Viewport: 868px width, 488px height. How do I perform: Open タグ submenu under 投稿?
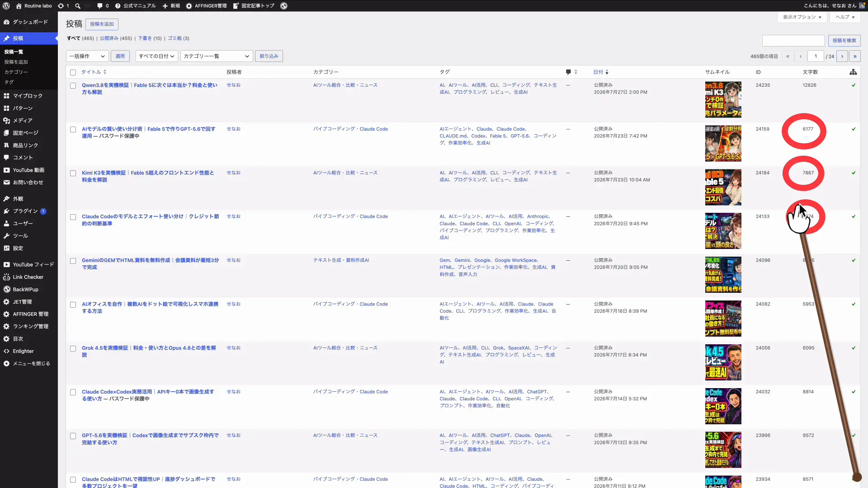[9, 82]
